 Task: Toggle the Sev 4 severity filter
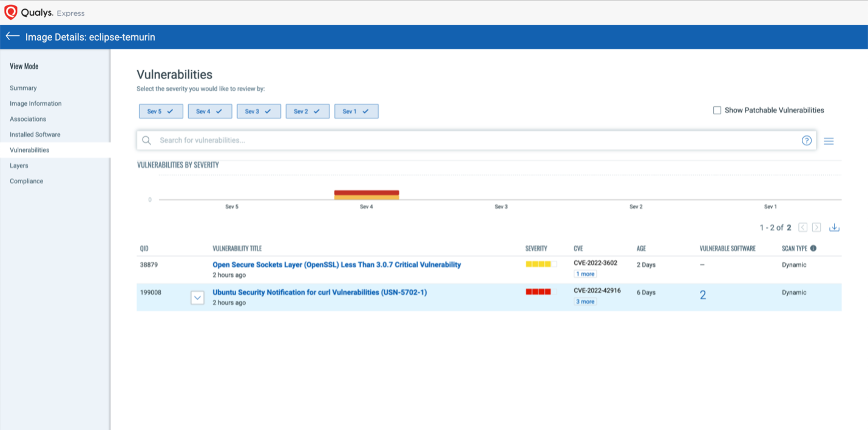pyautogui.click(x=209, y=111)
